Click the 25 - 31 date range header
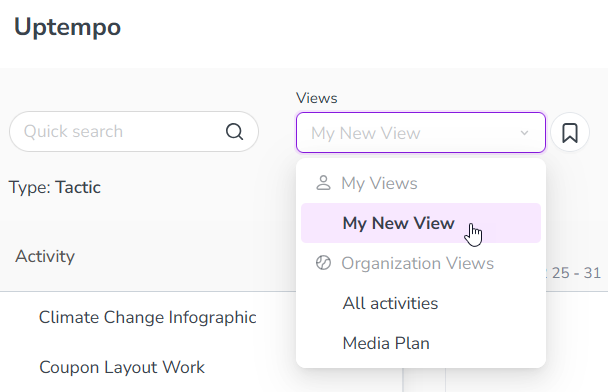The width and height of the screenshot is (608, 392). pos(576,273)
